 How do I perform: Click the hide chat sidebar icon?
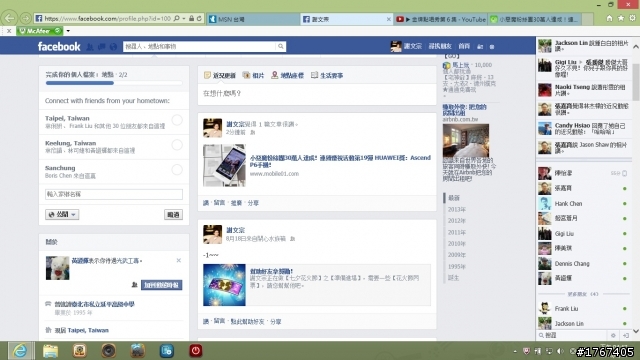pyautogui.click(x=626, y=336)
